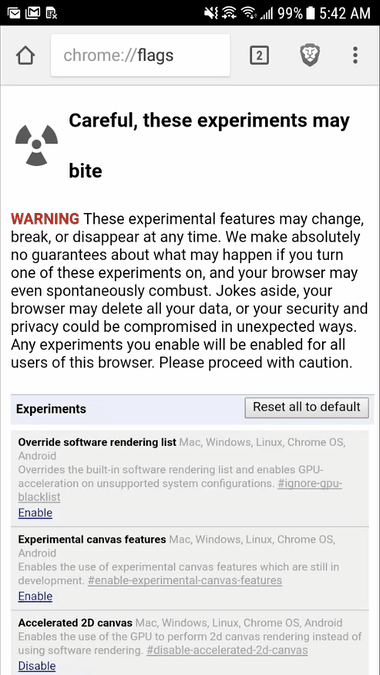Image resolution: width=380 pixels, height=675 pixels.
Task: Tap the battery icon in status bar
Action: pos(310,13)
